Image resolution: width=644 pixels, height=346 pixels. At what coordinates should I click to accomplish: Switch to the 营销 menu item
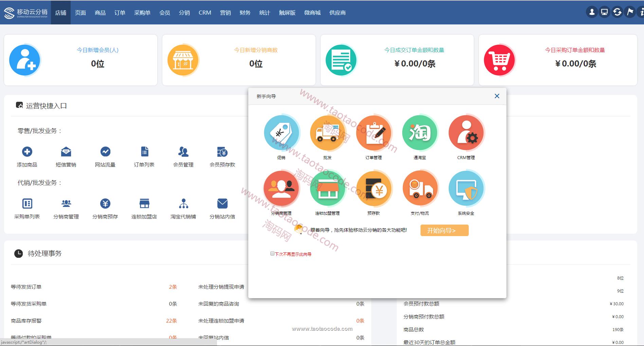click(x=225, y=13)
